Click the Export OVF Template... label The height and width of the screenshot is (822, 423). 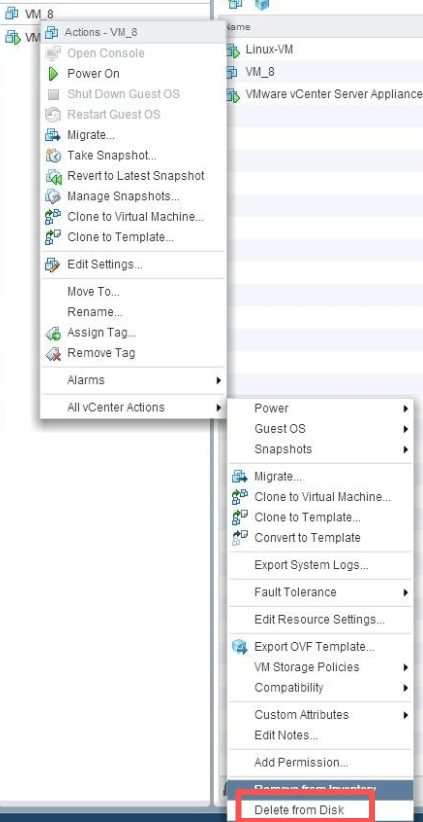[314, 647]
